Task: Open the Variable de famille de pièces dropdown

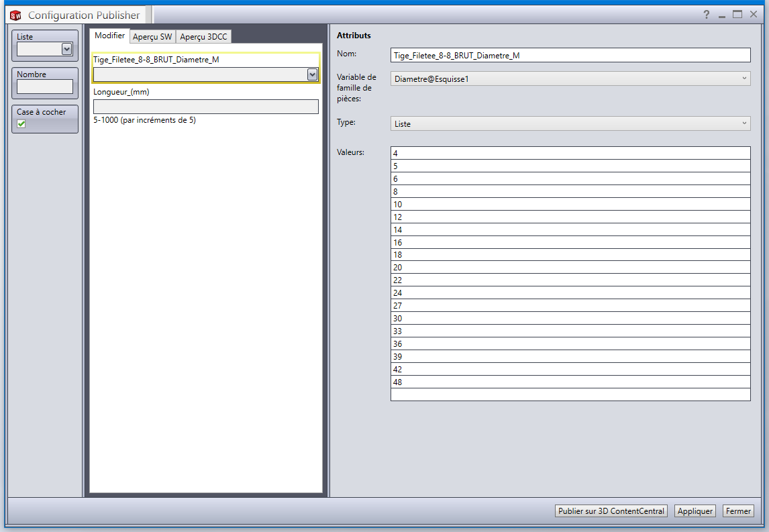Action: point(570,79)
